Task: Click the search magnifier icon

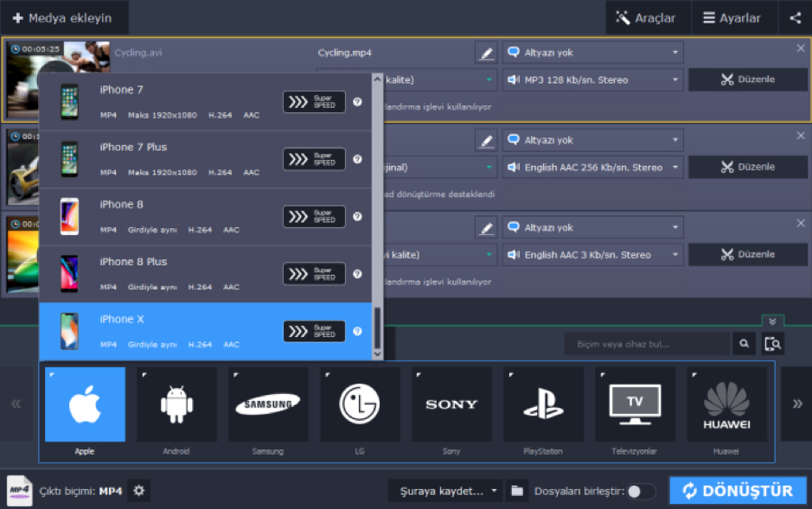Action: pyautogui.click(x=745, y=344)
